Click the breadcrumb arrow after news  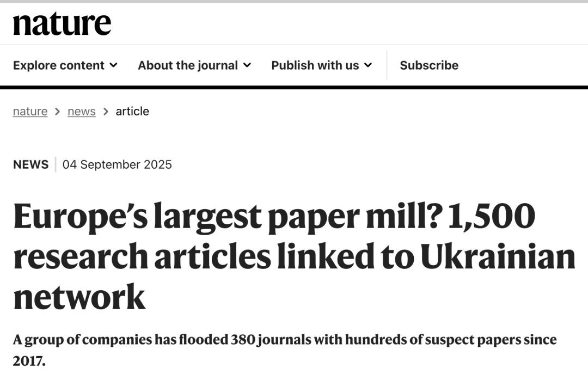pyautogui.click(x=106, y=112)
